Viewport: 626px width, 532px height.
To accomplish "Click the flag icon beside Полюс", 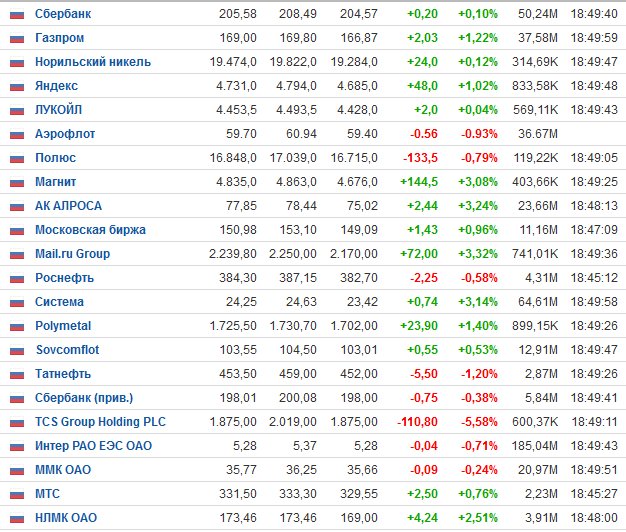I will coord(17,158).
